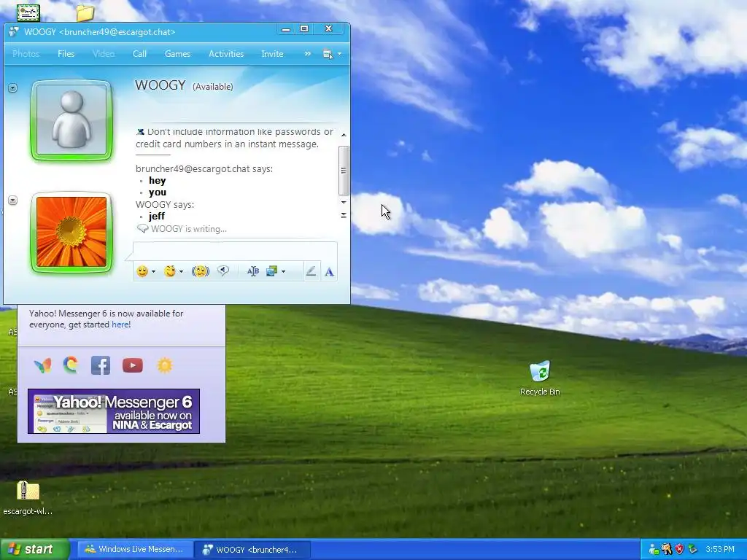747x560 pixels.
Task: Click the AB text cursor icon in chat toolbar
Action: pos(252,271)
